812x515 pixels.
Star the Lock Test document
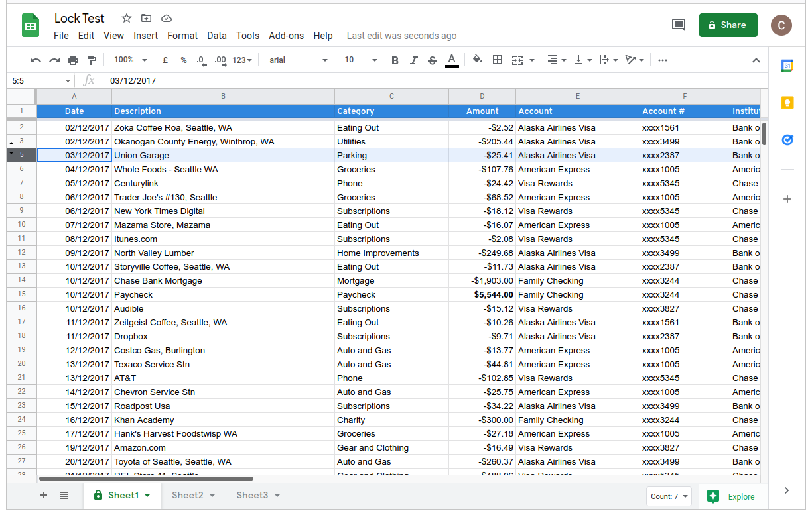pos(127,19)
